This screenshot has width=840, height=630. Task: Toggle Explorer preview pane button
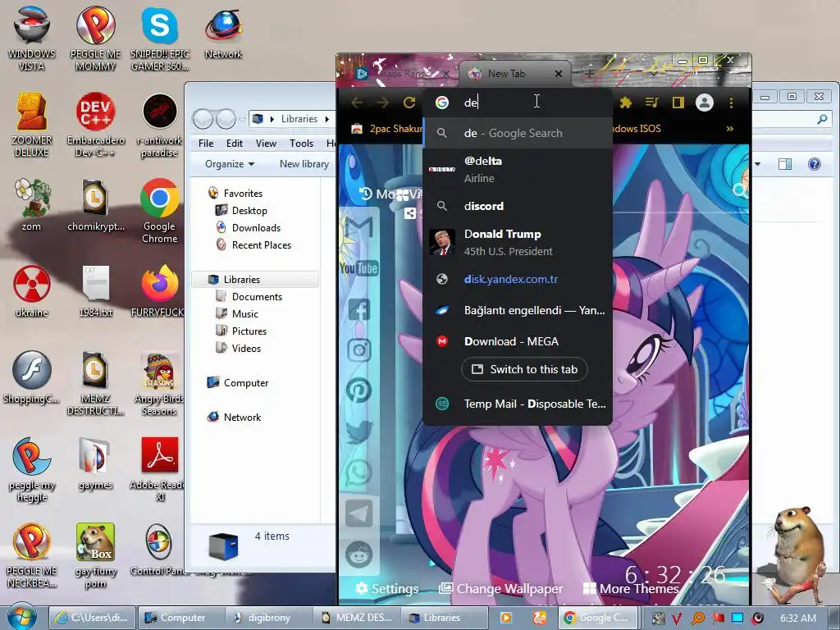point(785,164)
